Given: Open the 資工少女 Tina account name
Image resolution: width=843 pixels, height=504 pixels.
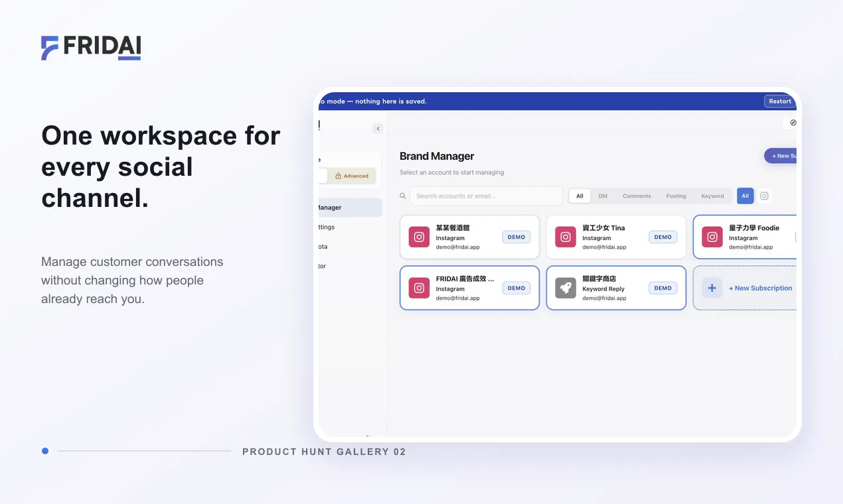Looking at the screenshot, I should click(603, 227).
